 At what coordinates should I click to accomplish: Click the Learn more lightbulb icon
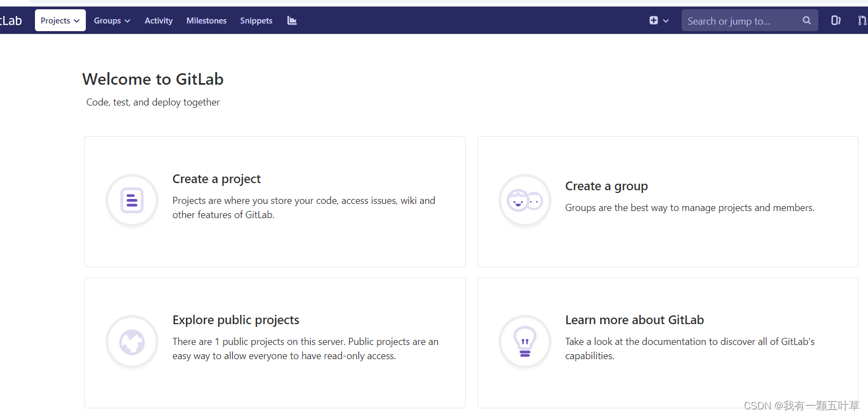(525, 342)
